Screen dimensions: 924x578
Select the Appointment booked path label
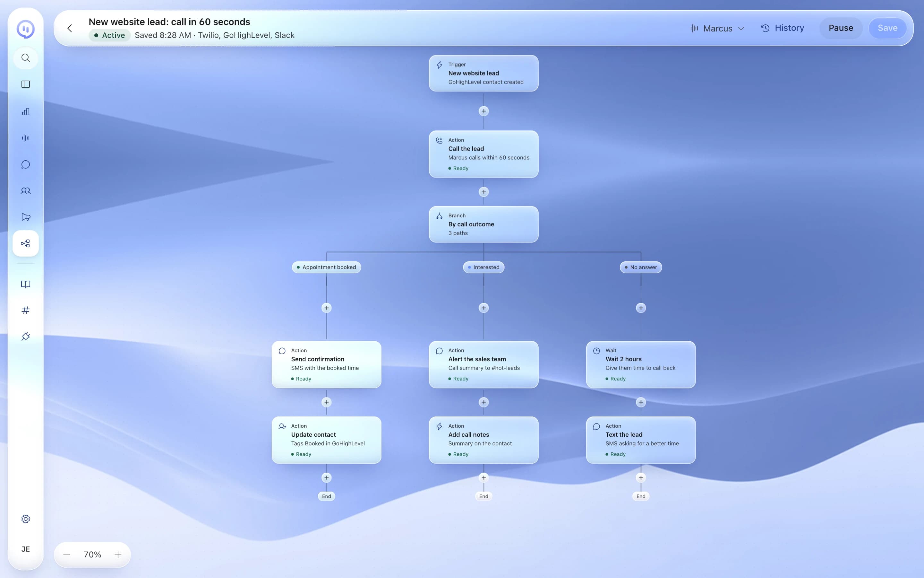pos(327,267)
